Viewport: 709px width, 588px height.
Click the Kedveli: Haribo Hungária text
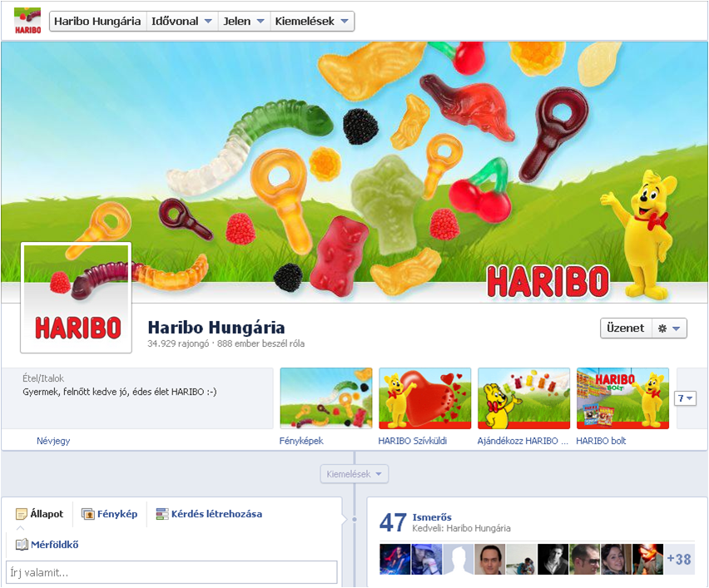(x=461, y=528)
